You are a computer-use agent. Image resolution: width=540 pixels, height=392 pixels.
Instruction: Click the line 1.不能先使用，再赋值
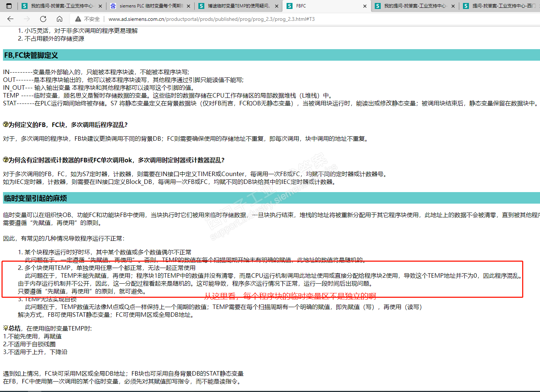[x=32, y=336]
